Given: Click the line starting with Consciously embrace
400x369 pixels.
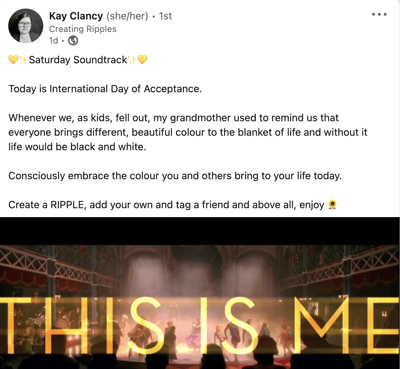Looking at the screenshot, I should (175, 176).
